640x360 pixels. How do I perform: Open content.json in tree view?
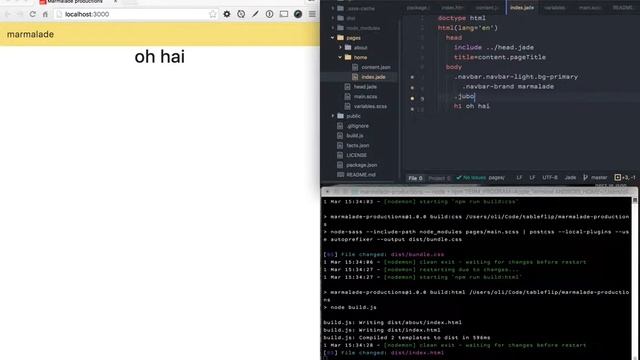point(376,67)
